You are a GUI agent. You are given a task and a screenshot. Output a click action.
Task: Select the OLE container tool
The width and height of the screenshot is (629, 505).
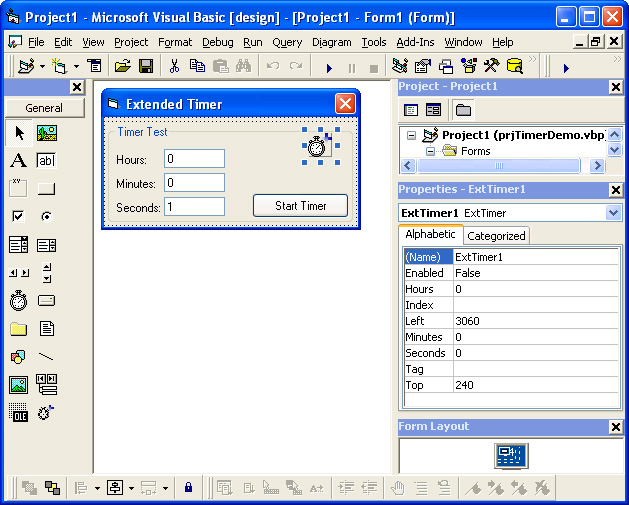(x=18, y=412)
